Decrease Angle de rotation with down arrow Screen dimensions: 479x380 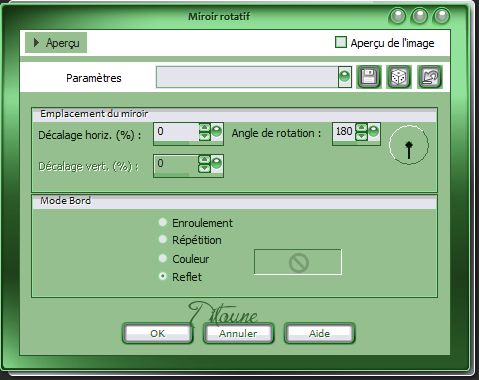361,136
